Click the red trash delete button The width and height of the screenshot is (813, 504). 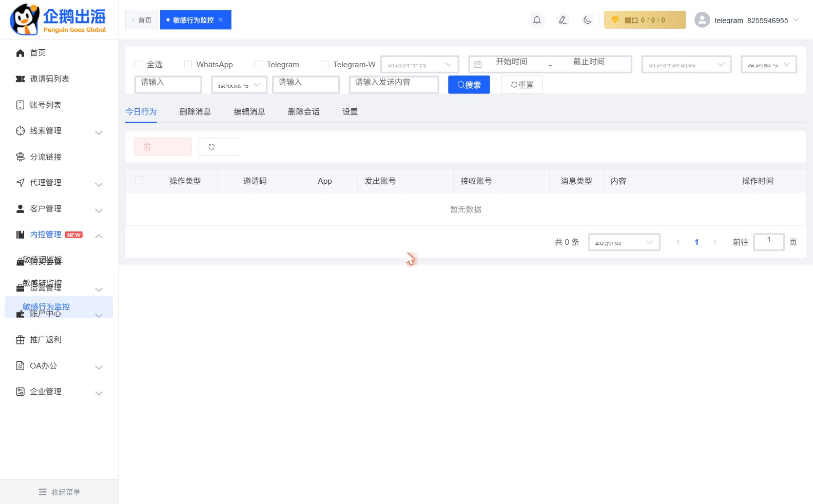[x=163, y=147]
